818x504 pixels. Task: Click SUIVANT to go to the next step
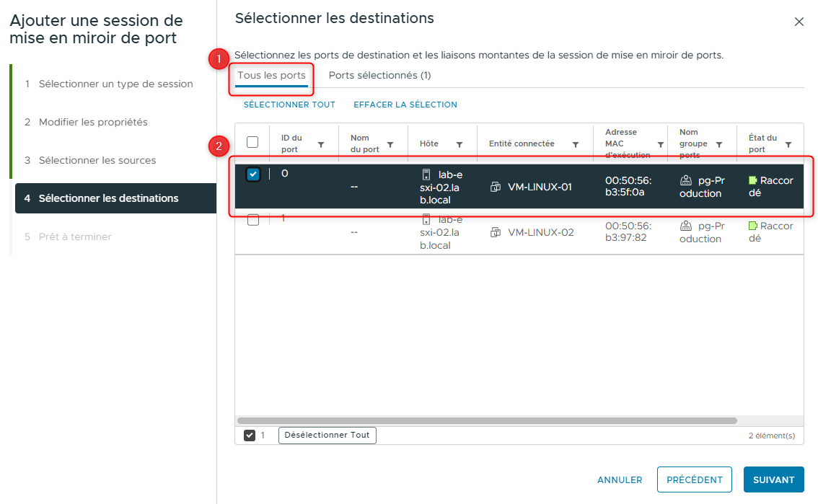(x=773, y=479)
